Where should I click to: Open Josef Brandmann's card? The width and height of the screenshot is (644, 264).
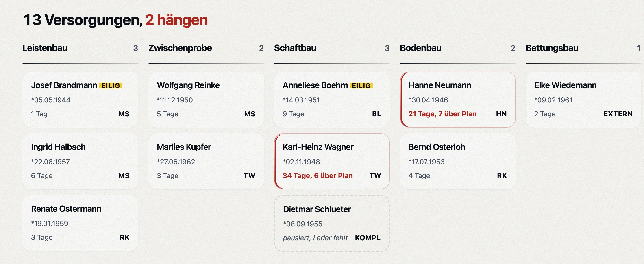(x=80, y=100)
